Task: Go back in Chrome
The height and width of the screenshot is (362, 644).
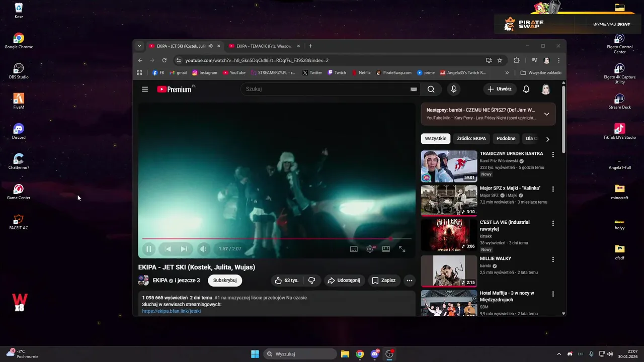Action: point(140,60)
